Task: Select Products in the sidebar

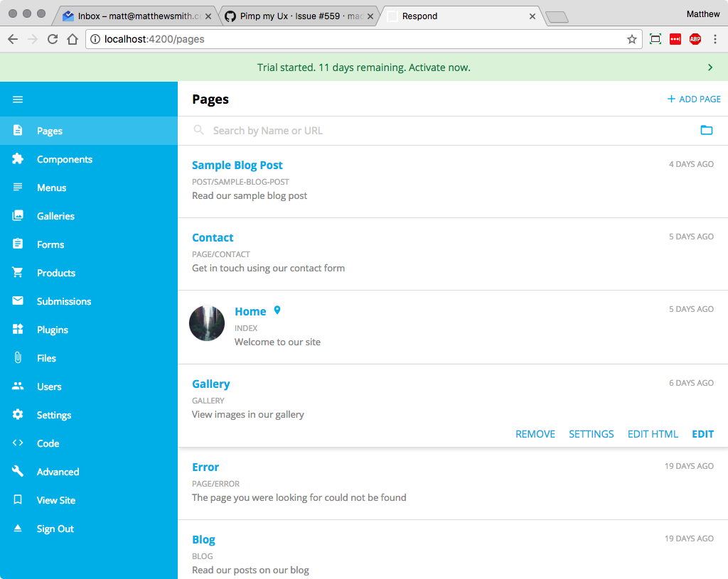Action: point(56,273)
